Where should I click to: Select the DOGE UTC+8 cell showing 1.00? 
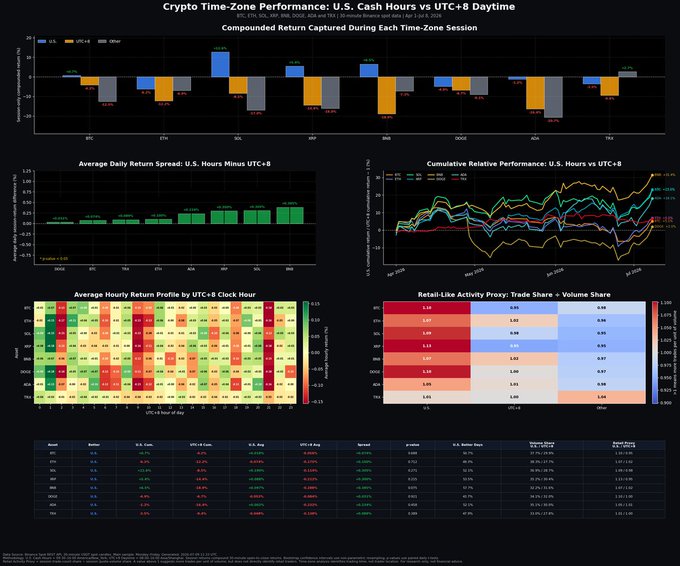tap(514, 372)
